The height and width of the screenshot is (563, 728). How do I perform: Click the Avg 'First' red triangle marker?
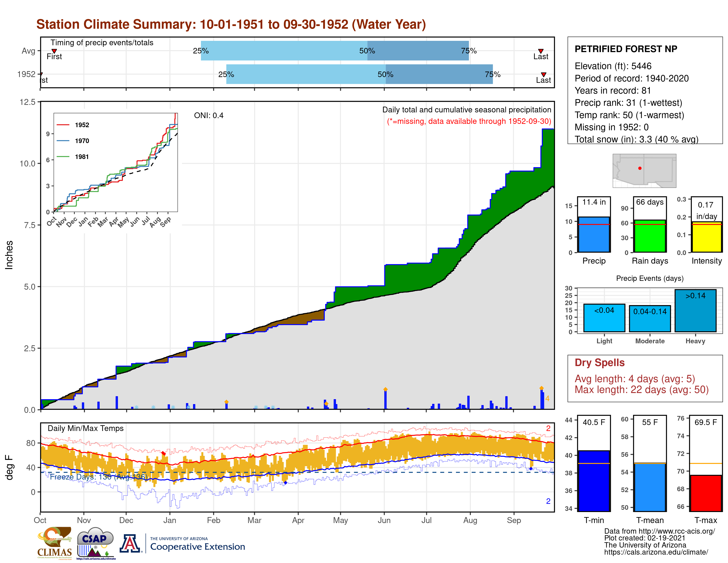point(54,51)
